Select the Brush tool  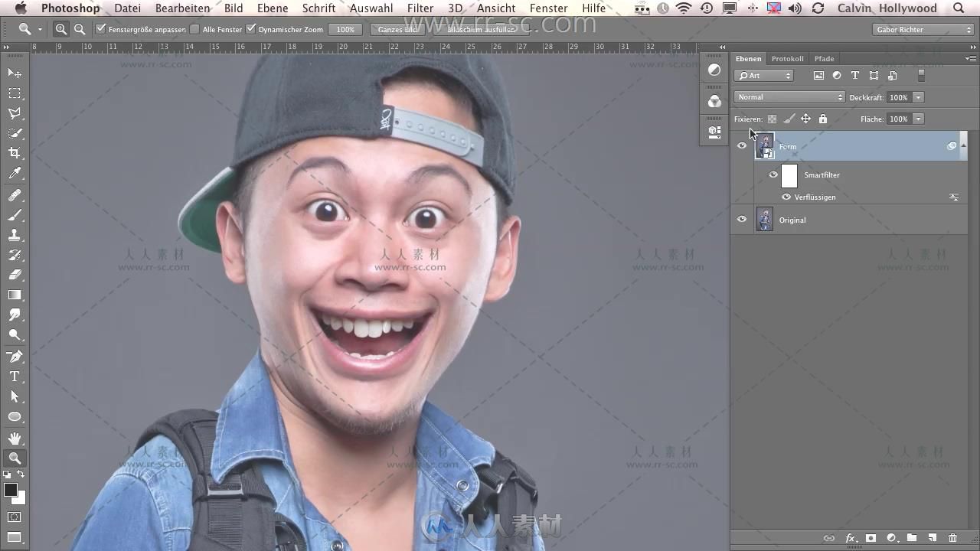point(15,215)
